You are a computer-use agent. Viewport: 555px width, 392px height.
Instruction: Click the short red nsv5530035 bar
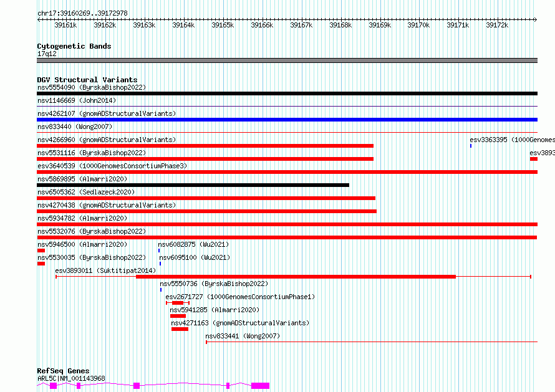41,264
